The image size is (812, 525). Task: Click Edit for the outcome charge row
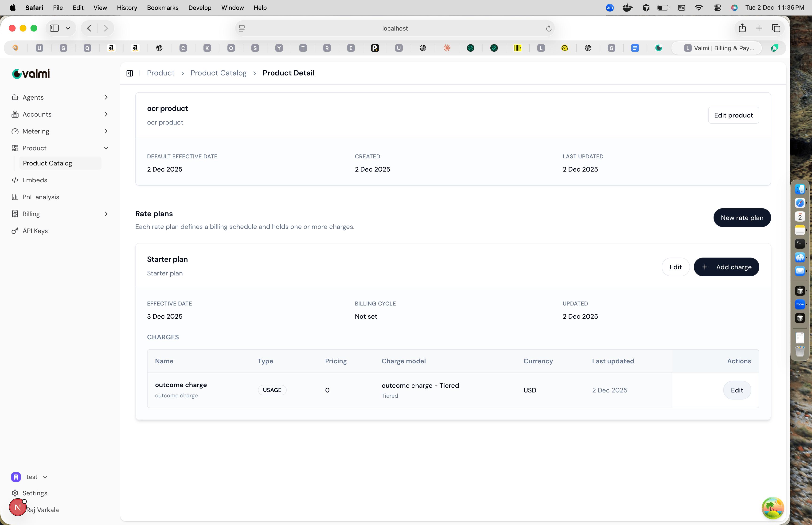coord(737,390)
